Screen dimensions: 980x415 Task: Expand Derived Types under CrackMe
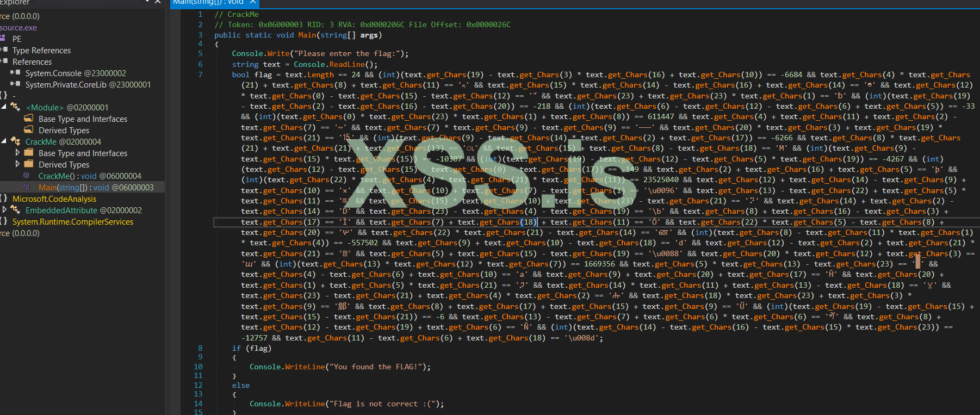tap(17, 164)
